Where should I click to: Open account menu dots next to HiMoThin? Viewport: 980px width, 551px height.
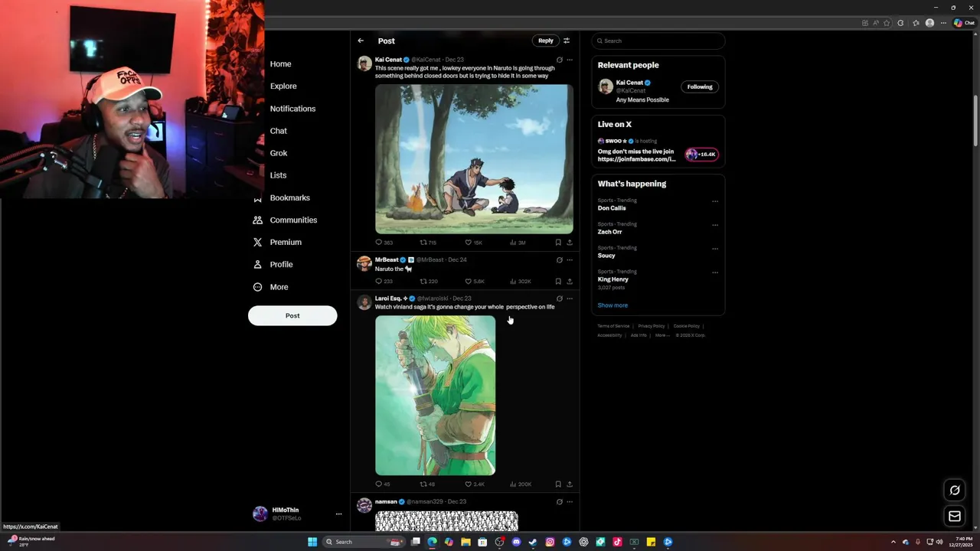coord(338,514)
